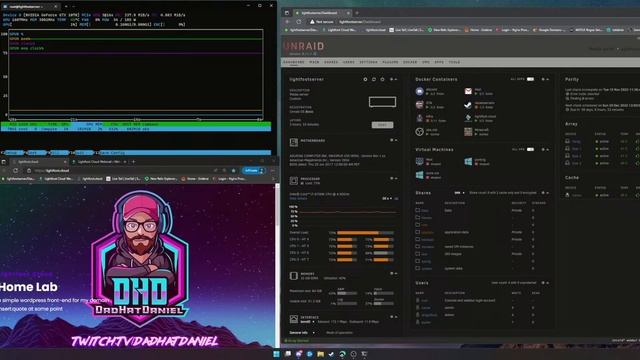
Task: Open a new tab in the left browser
Action: tap(133, 162)
